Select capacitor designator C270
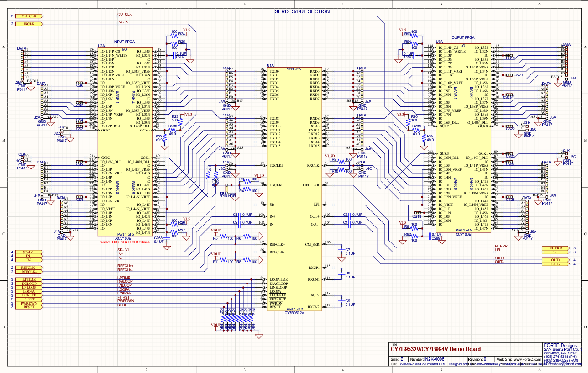Viewport: 588px width, 373px height. click(409, 58)
